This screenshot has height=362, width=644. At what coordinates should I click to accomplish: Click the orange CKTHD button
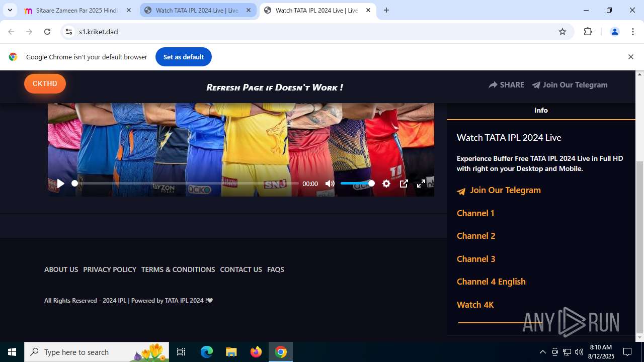pos(45,84)
